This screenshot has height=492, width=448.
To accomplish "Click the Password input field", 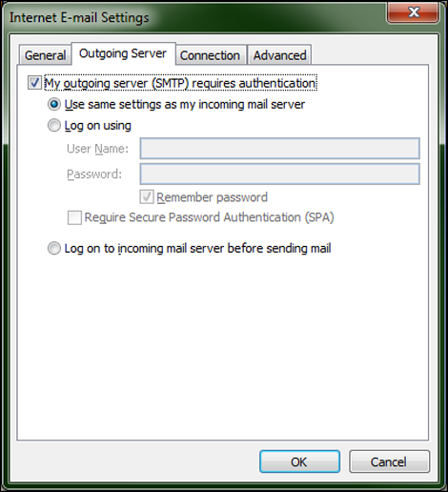I will click(279, 174).
